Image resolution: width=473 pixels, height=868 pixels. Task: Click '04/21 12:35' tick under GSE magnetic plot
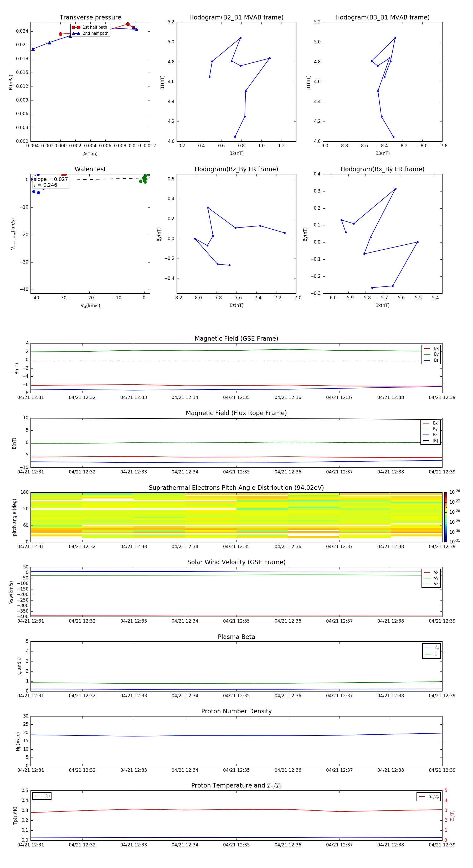click(x=236, y=398)
